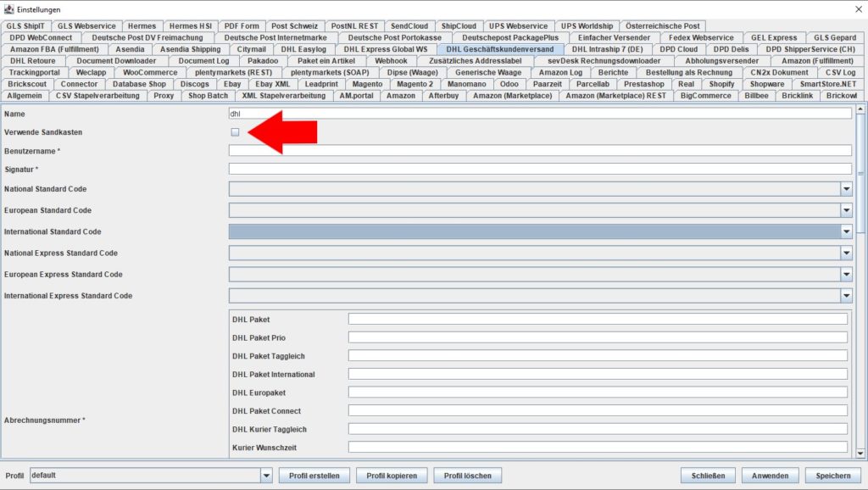The width and height of the screenshot is (868, 490).
Task: Switch to the Deutsche Post Internetmarke tab
Action: [275, 37]
